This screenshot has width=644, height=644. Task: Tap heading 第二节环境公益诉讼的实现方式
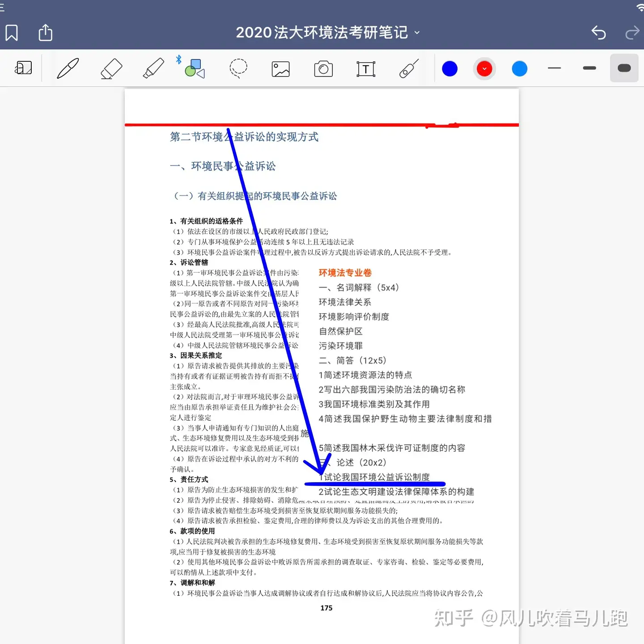point(244,137)
